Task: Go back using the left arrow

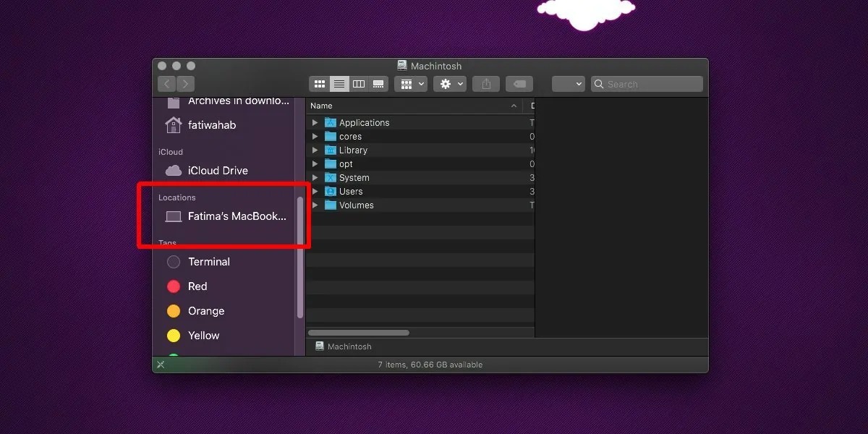Action: pos(167,84)
